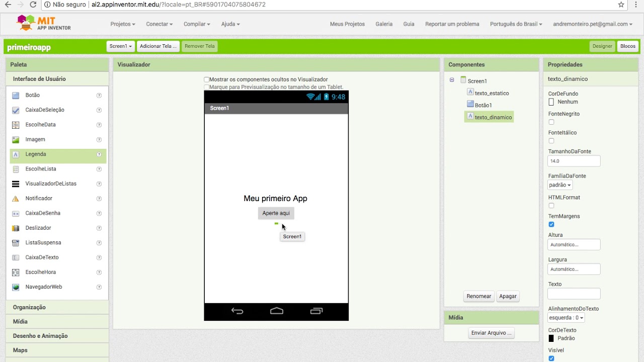Click the browser back arrow

coord(8,5)
